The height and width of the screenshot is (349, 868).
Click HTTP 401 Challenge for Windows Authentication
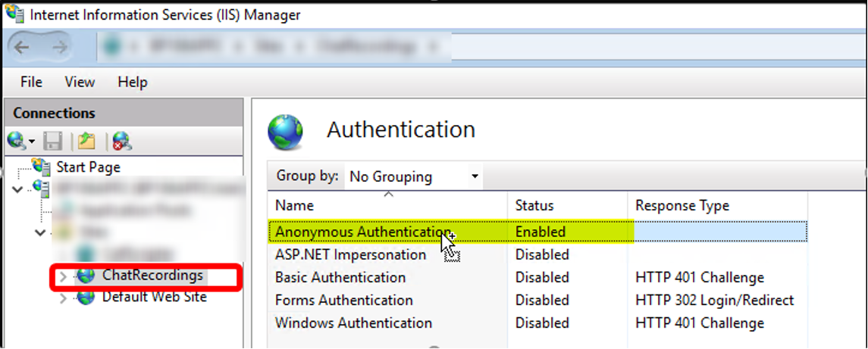pos(700,323)
